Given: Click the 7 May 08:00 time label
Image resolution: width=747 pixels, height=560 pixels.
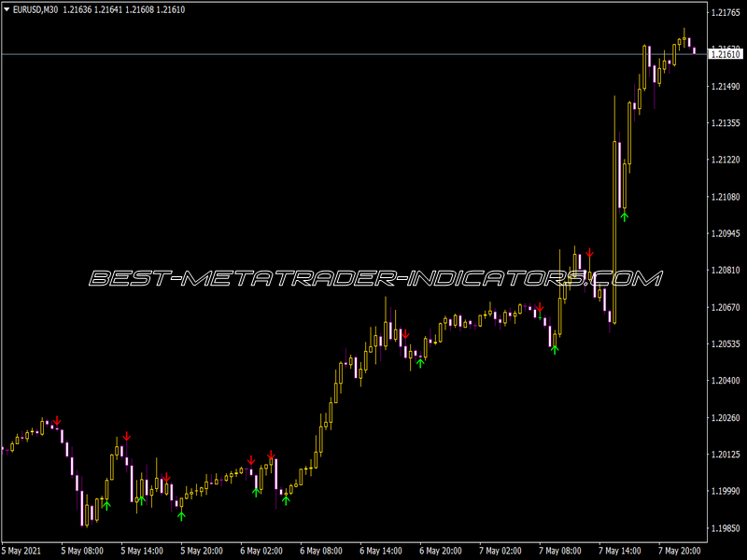Looking at the screenshot, I should [x=560, y=551].
